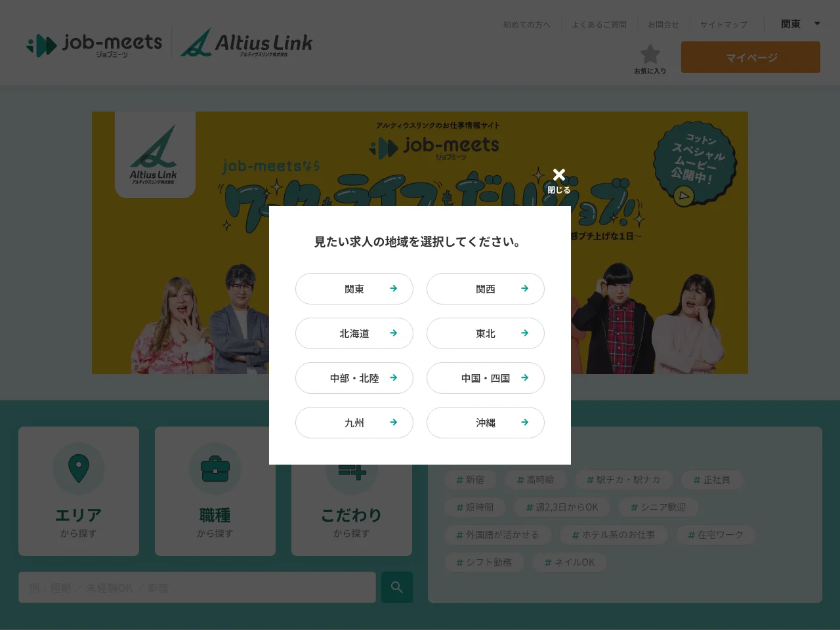Select the 関東 region button
Screen dimensions: 840x630
pyautogui.click(x=354, y=289)
